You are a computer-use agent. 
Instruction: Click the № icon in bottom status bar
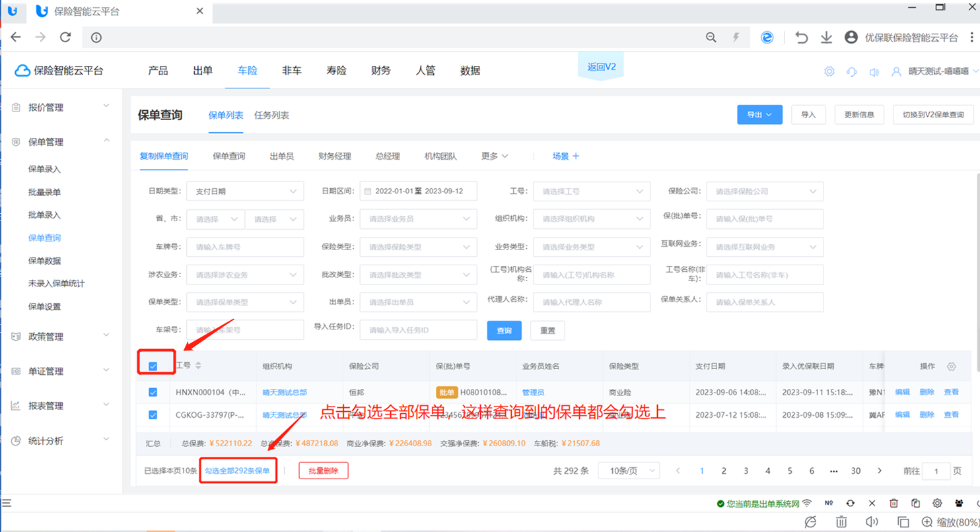(829, 503)
